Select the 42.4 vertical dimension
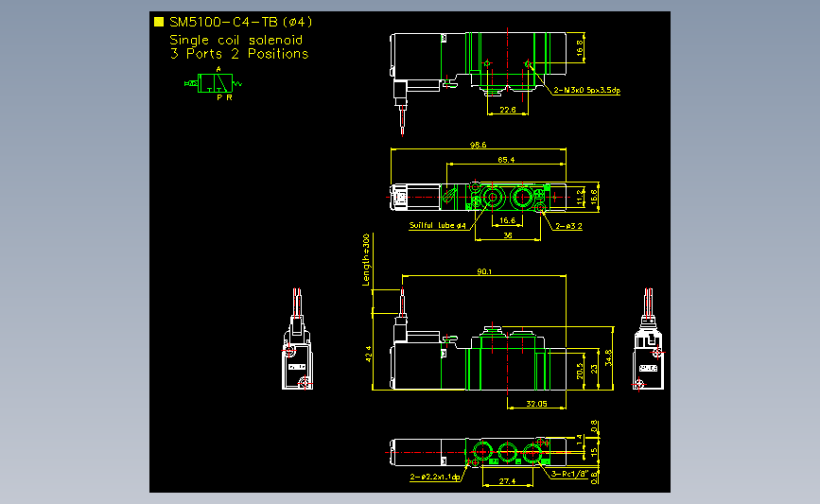The image size is (820, 504). pos(368,354)
